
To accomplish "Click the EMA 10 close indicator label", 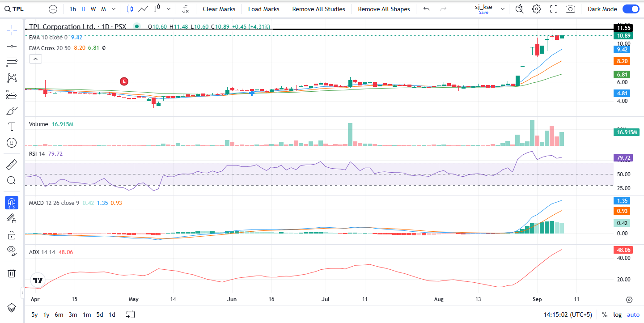I will coord(48,38).
